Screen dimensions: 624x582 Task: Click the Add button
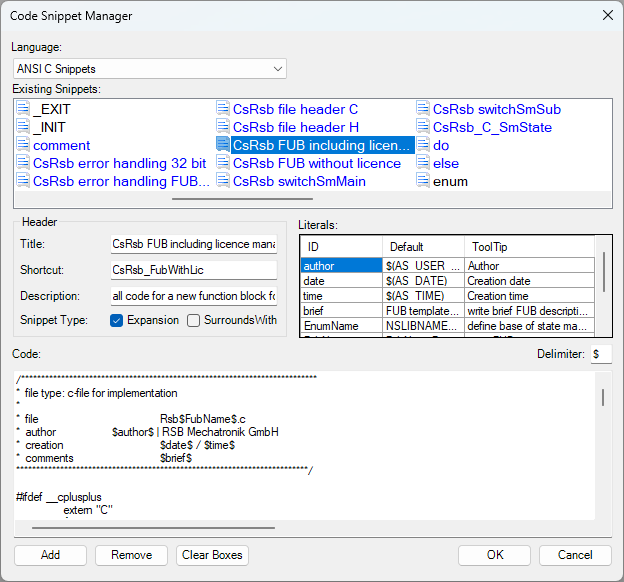tap(50, 555)
